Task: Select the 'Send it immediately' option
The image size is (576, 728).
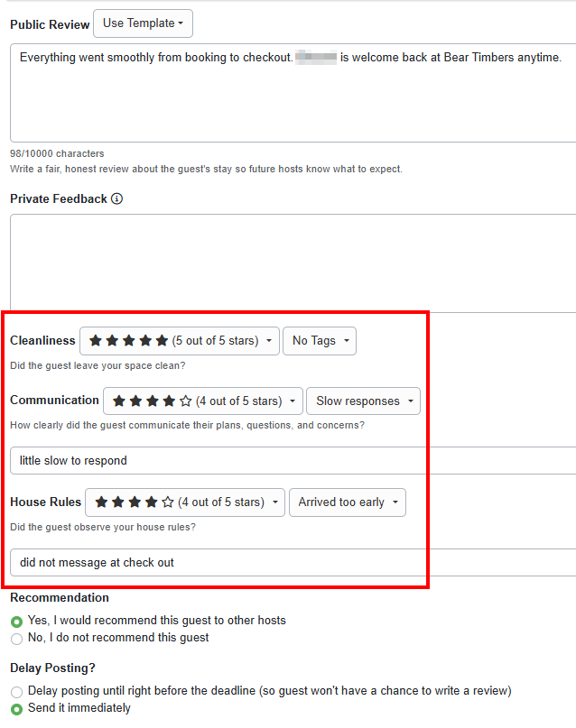Action: click(x=16, y=709)
